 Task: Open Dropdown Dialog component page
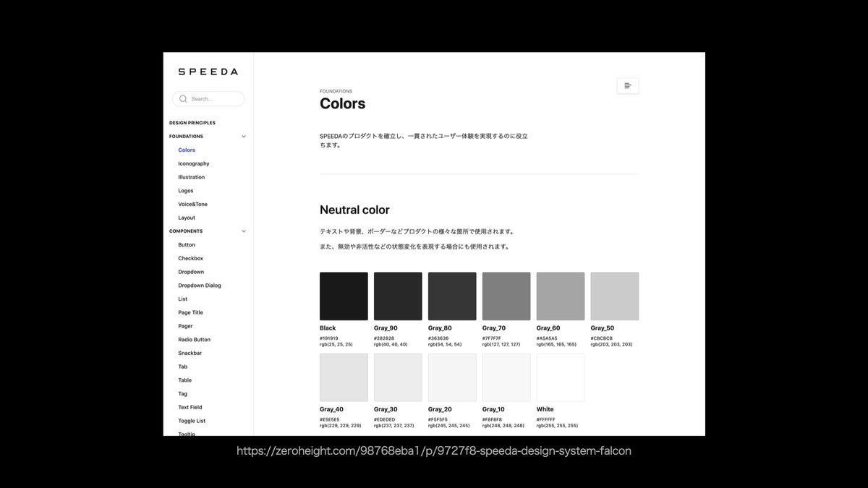click(x=200, y=286)
